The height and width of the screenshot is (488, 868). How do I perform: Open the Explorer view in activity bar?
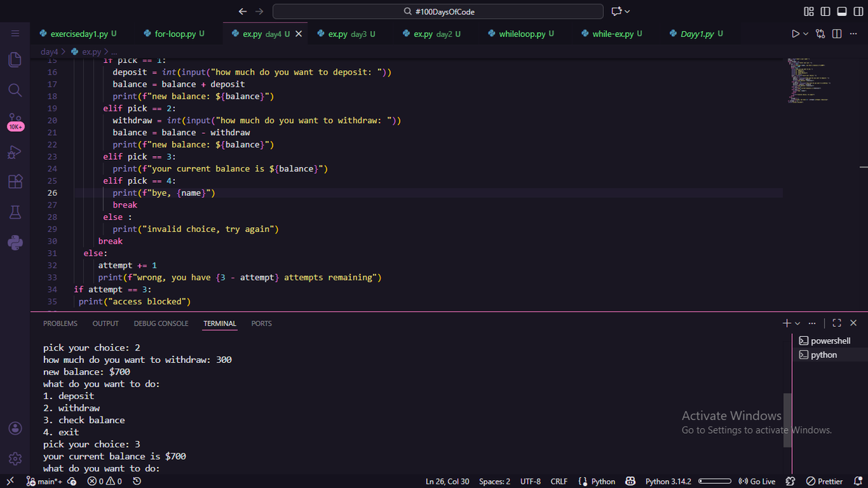coord(14,60)
